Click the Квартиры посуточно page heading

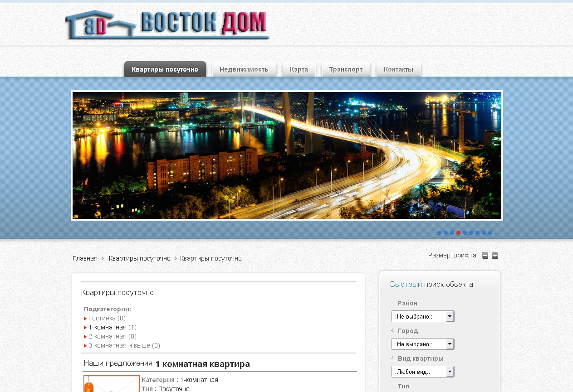click(x=118, y=293)
